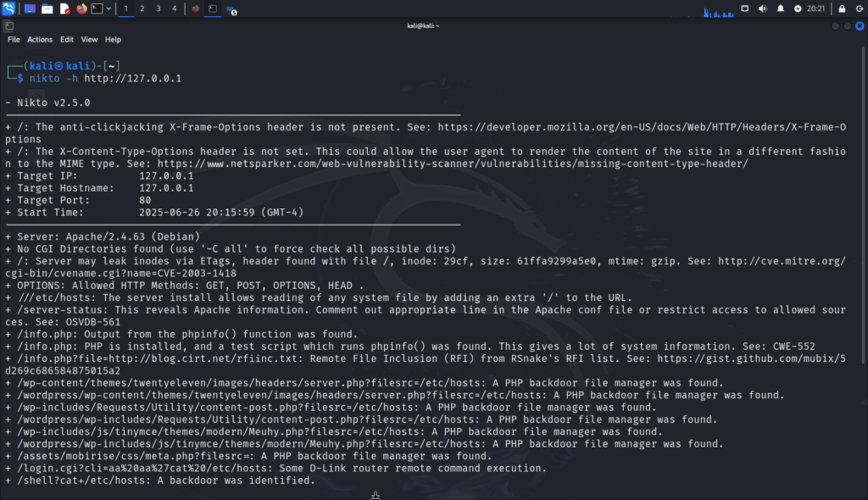
Task: Launch terminal emulator from panel
Action: pos(97,8)
